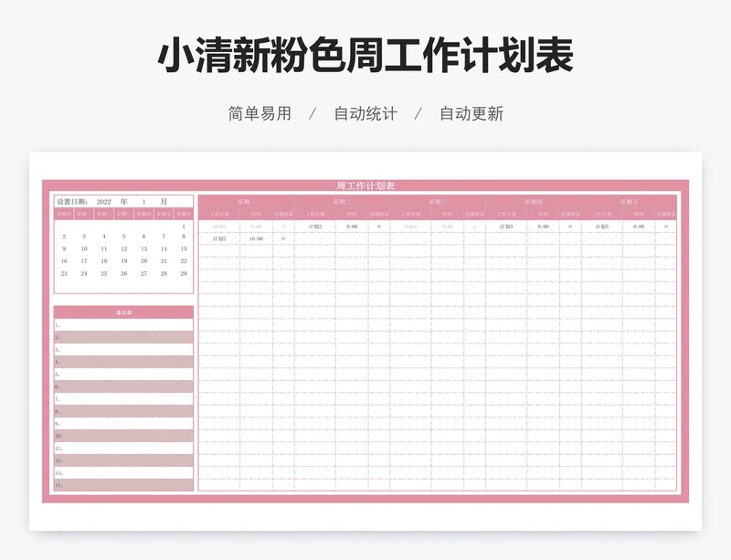Click the × status in 星期二 column
731x560 pixels.
point(379,227)
